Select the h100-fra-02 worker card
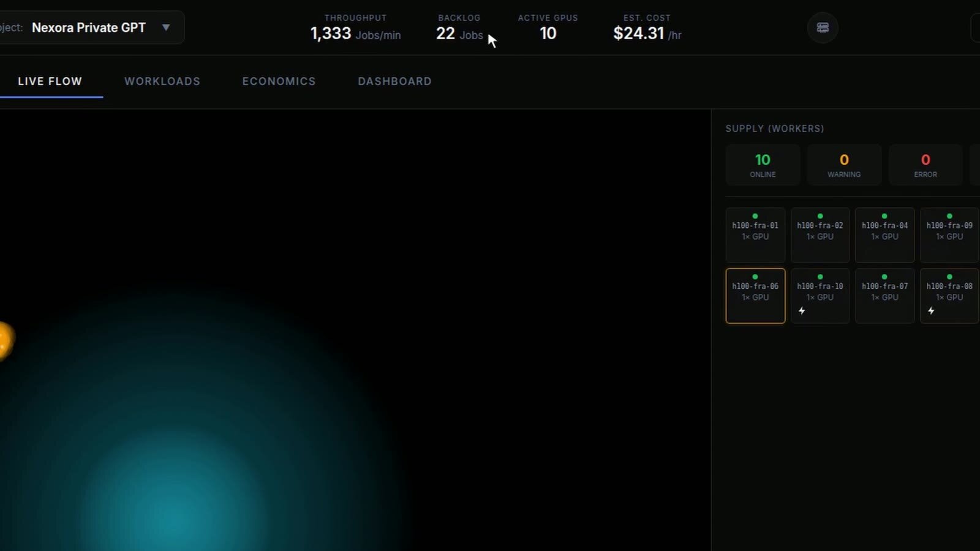 tap(820, 235)
